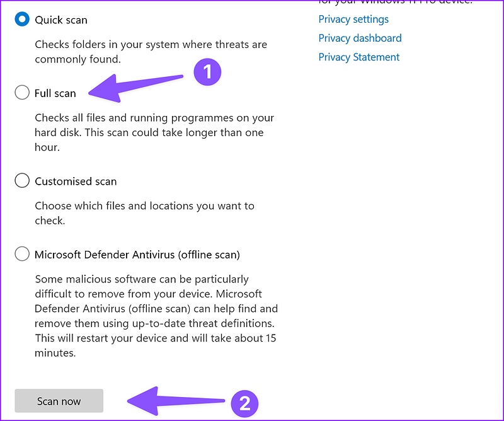Select the Quick scan radio button
The width and height of the screenshot is (504, 421).
[22, 20]
